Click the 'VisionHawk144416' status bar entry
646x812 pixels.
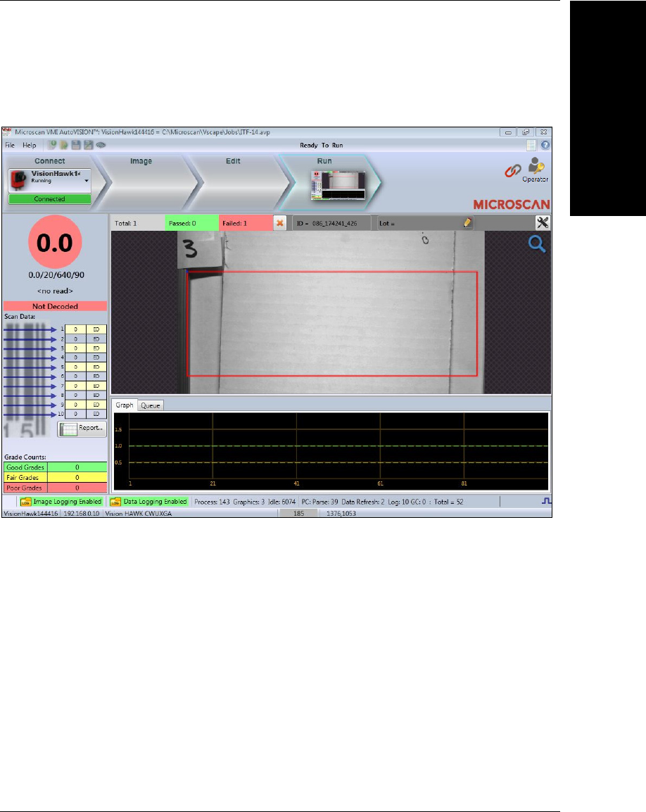(x=31, y=514)
